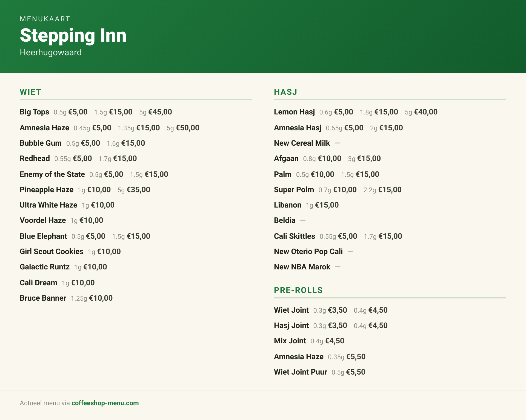Screen dimensions: 526x420
Task: Click the Voordel Haze item
Action: (x=43, y=220)
